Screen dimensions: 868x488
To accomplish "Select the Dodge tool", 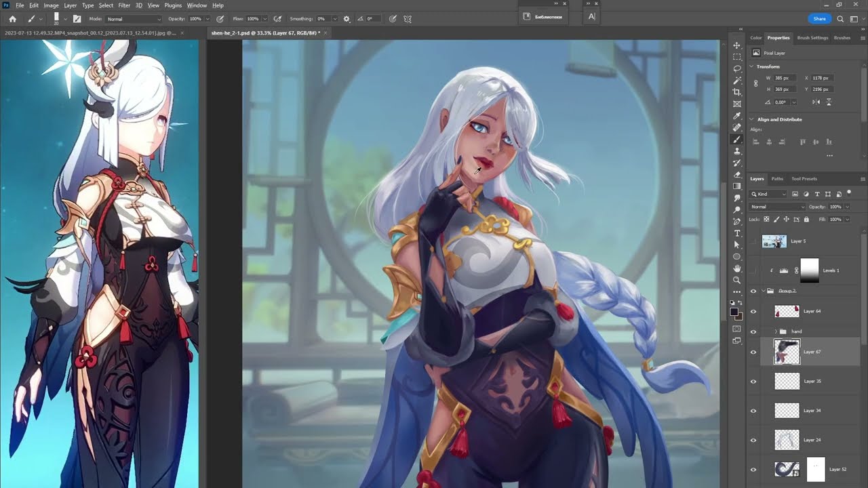I will pyautogui.click(x=737, y=210).
